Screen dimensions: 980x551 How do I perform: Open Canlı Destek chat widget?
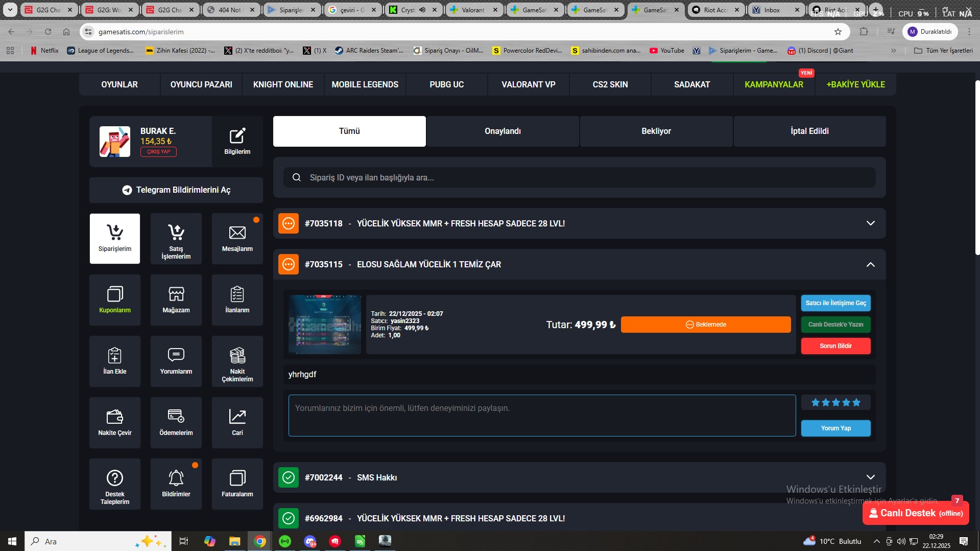(x=916, y=513)
